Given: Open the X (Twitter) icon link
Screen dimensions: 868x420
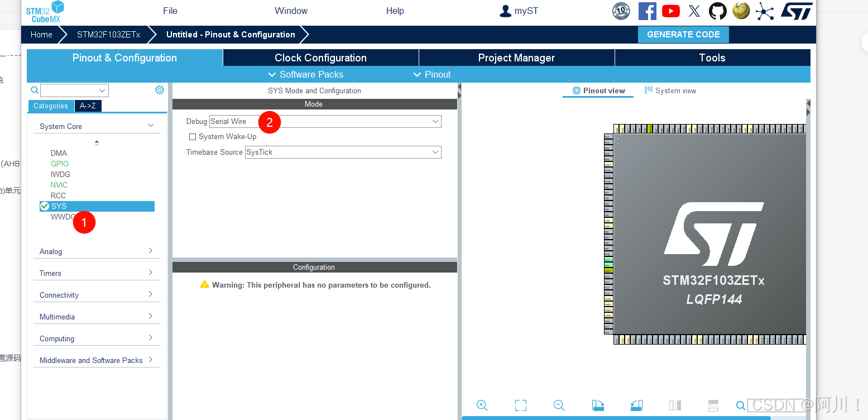Looking at the screenshot, I should (x=694, y=11).
